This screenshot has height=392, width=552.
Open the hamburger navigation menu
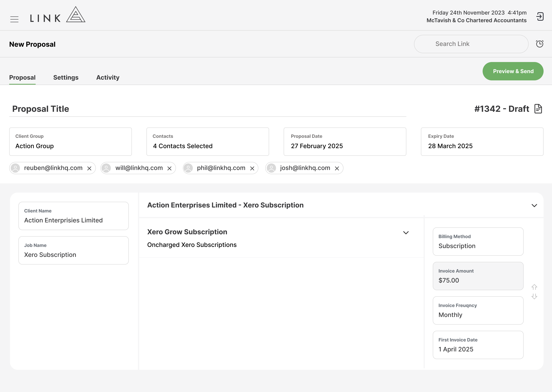(x=14, y=19)
